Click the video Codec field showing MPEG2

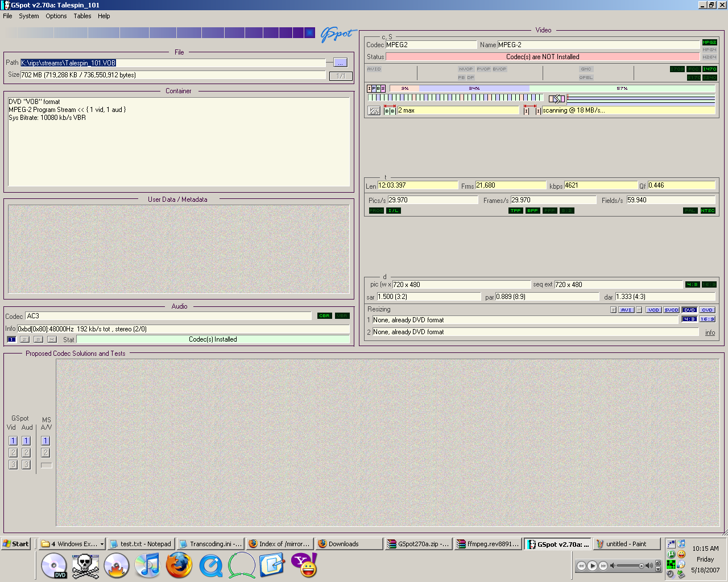click(431, 44)
